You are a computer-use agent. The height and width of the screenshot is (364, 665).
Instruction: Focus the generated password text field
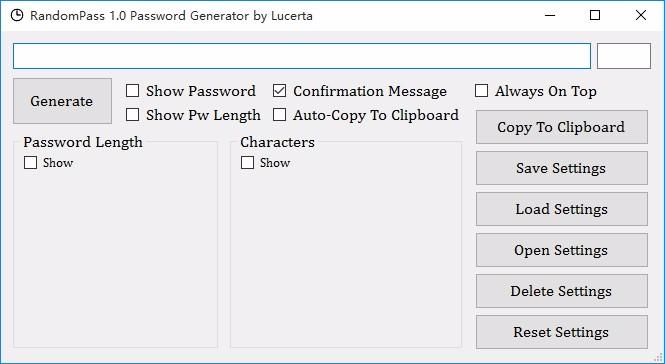click(x=302, y=56)
